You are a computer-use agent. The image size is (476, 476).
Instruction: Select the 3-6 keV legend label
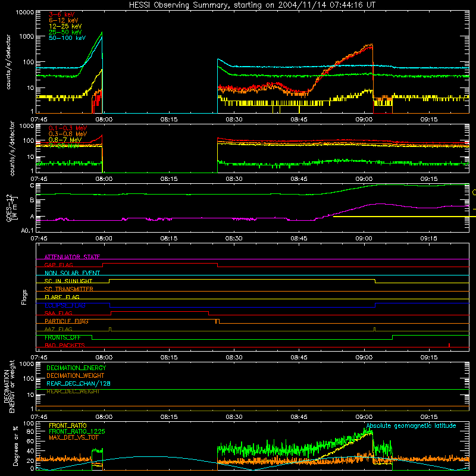61,14
